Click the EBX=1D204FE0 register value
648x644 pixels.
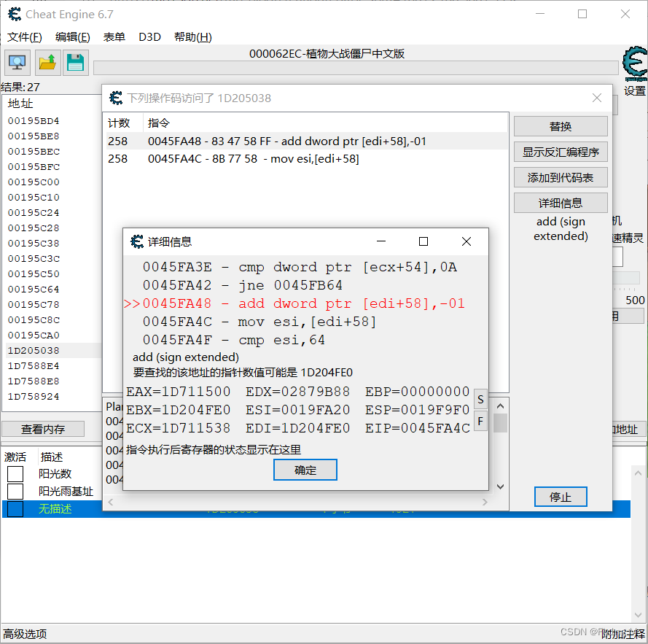[178, 410]
